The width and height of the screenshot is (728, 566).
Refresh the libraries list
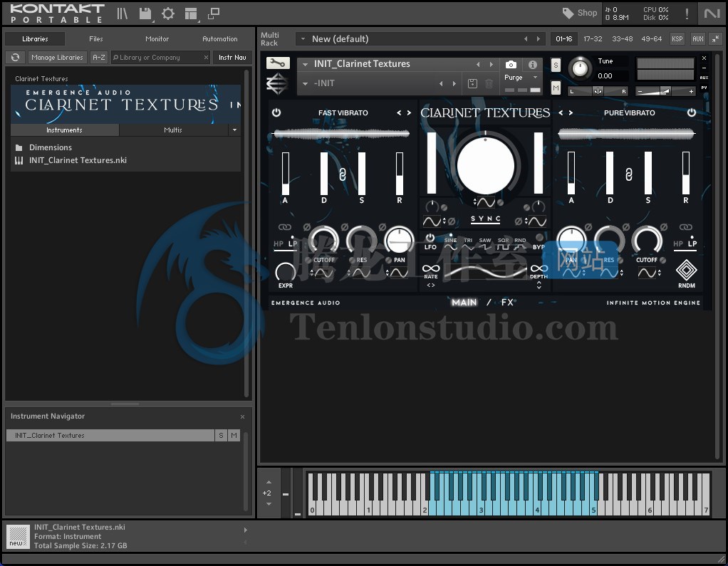(16, 57)
